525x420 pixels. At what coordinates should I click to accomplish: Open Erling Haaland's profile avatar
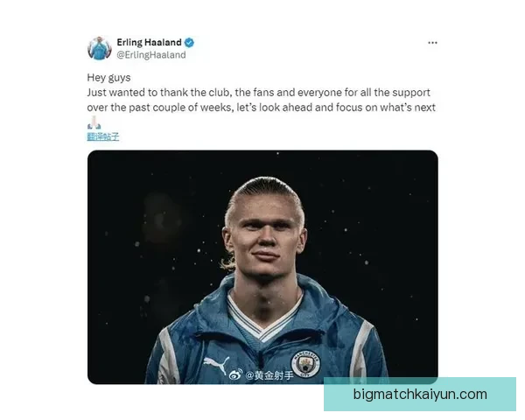(100, 49)
